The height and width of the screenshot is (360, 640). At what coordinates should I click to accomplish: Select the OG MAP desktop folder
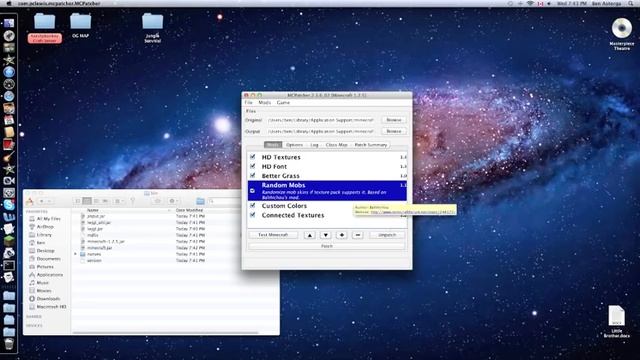click(x=80, y=25)
